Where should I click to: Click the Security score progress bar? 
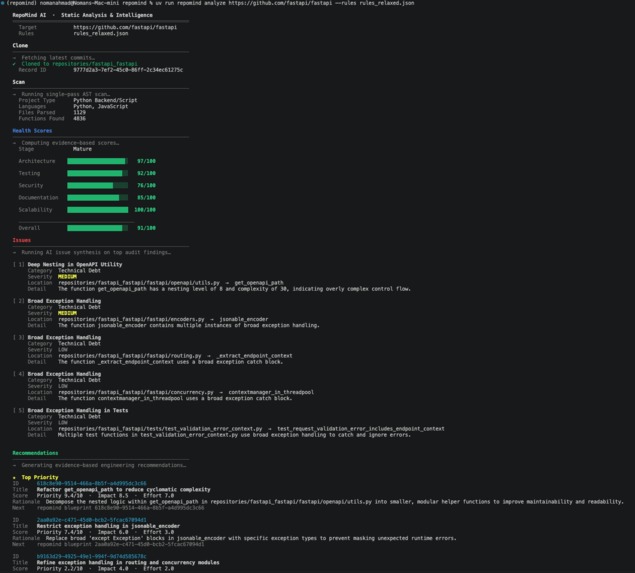98,185
